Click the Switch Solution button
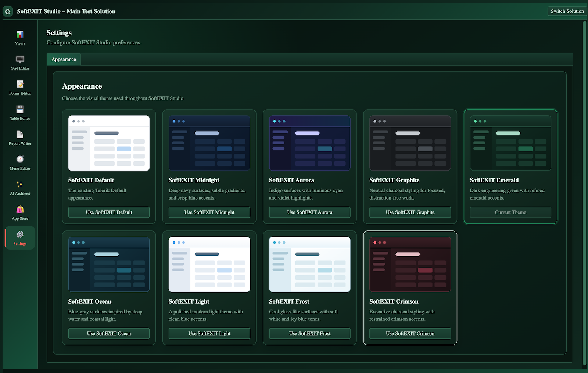 567,11
